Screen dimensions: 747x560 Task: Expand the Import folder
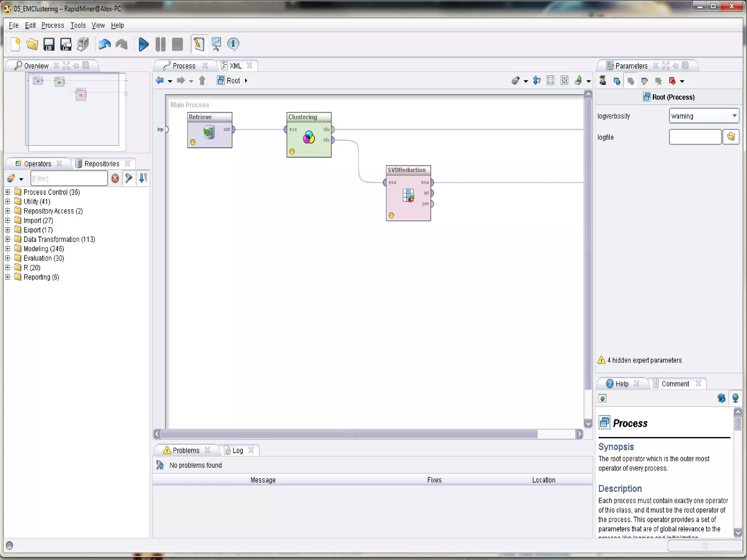point(8,220)
